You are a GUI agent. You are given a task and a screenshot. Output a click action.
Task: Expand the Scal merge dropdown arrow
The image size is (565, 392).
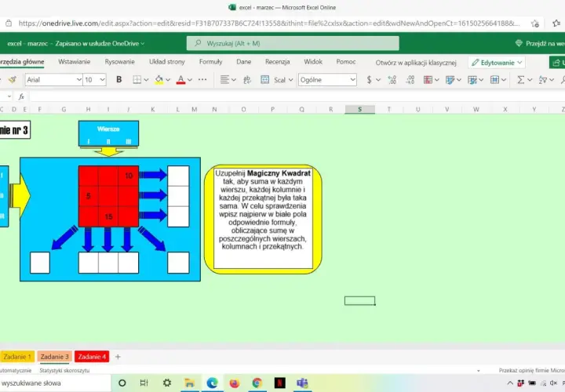(290, 80)
